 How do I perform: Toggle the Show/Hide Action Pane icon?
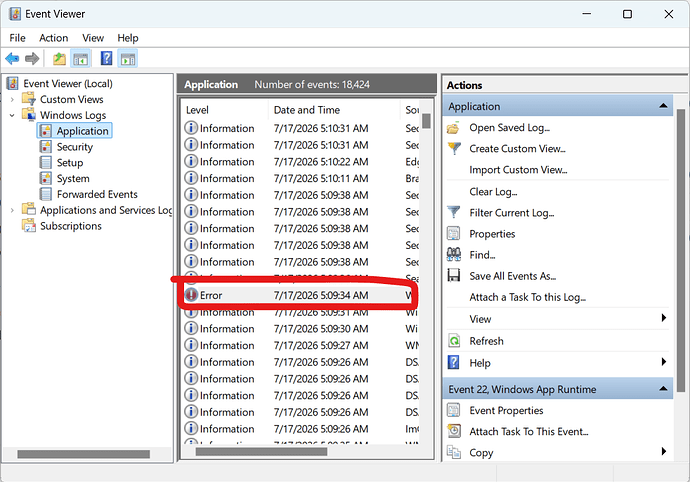(128, 59)
